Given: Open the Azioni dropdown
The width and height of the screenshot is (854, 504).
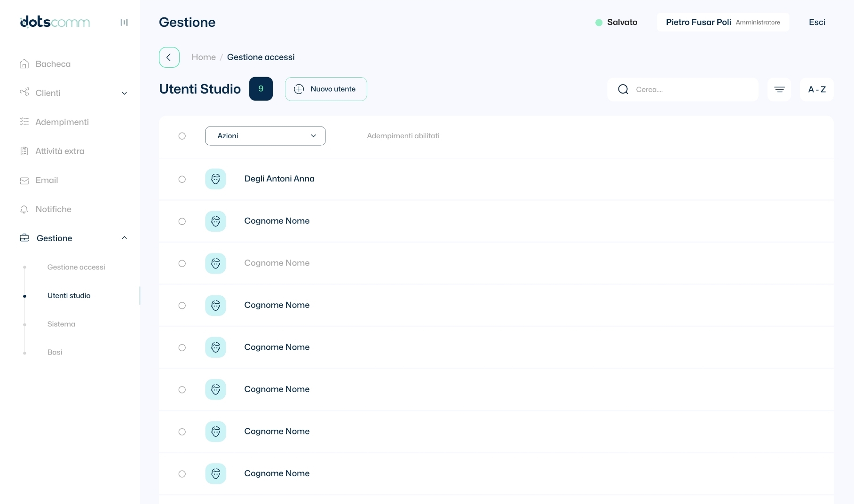Looking at the screenshot, I should point(265,136).
